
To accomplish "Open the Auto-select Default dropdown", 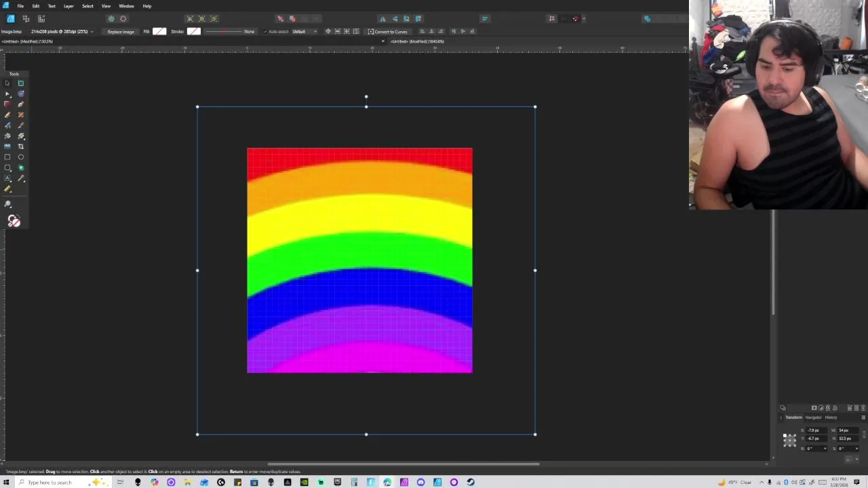I will tap(304, 32).
